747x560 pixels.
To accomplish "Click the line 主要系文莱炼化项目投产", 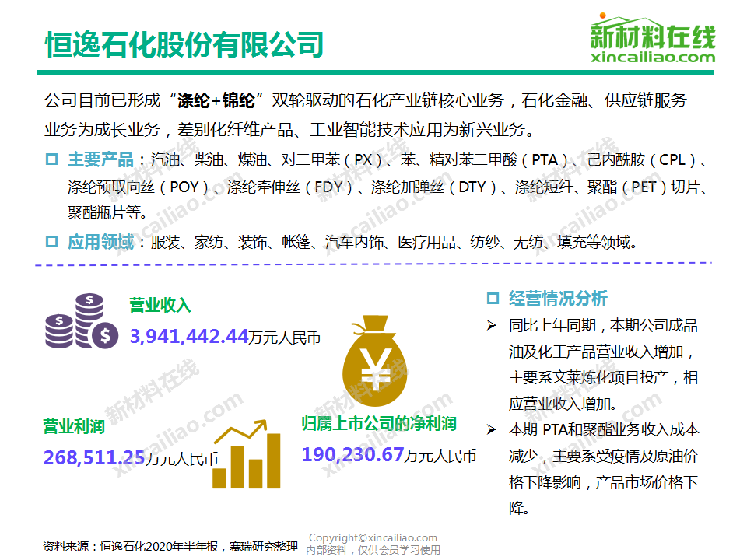I will click(x=588, y=378).
